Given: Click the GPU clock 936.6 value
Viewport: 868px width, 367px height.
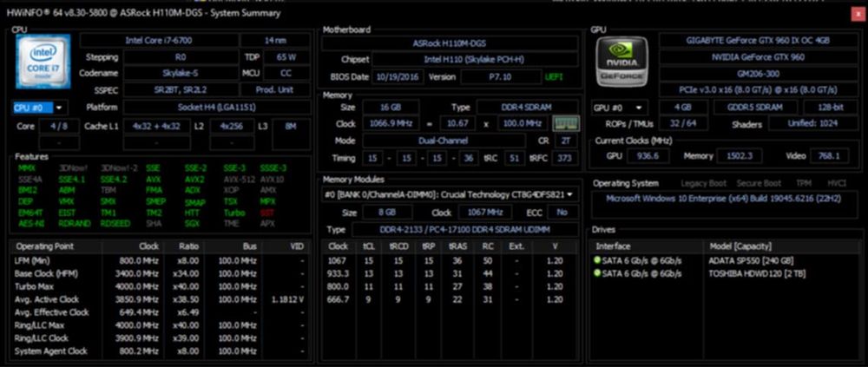Looking at the screenshot, I should (648, 156).
